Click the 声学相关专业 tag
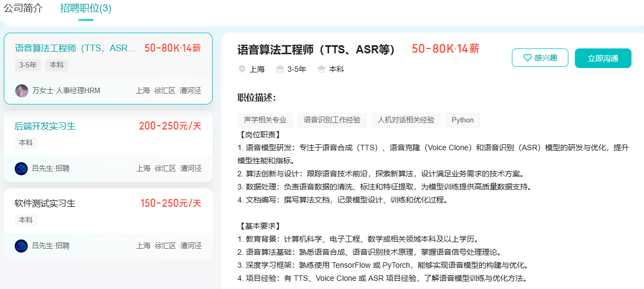Image resolution: width=644 pixels, height=289 pixels. coord(265,120)
